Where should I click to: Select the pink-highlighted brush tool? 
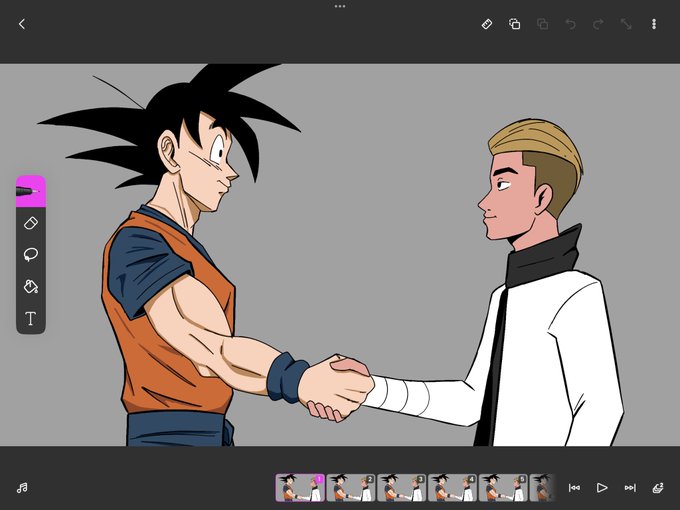[31, 191]
